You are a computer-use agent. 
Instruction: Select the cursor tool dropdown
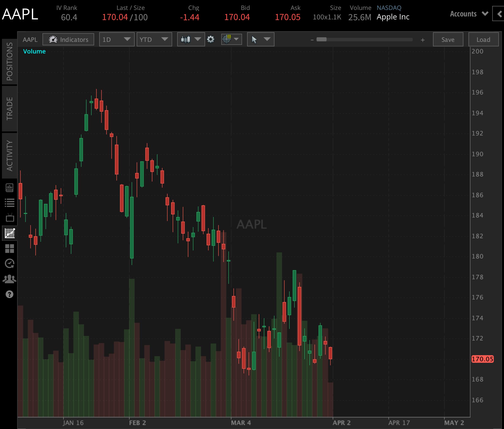pos(260,39)
